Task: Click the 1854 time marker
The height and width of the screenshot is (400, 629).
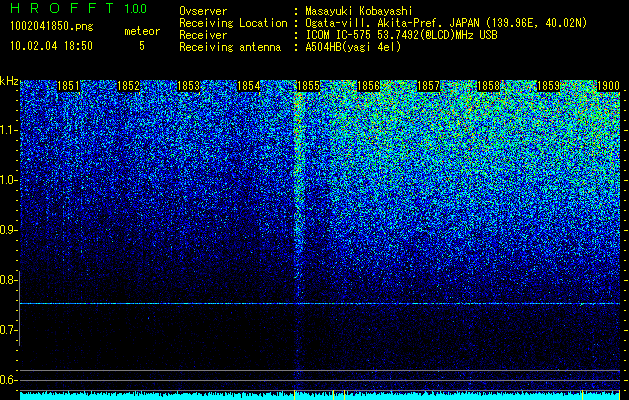Action: point(249,86)
